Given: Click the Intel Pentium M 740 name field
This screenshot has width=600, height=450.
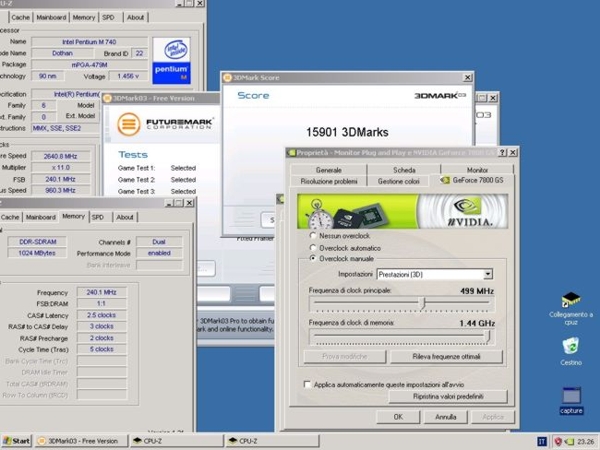Looking at the screenshot, I should [x=89, y=42].
